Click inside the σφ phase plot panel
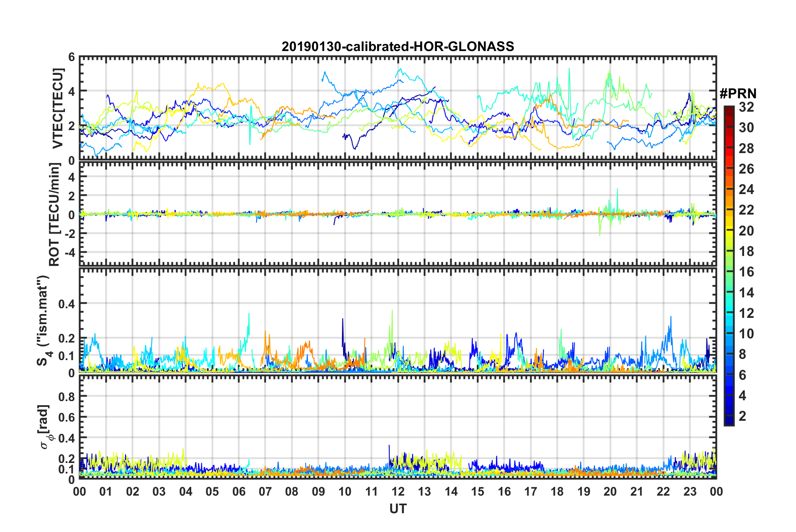Screen dimensions: 796x532 [x=398, y=427]
